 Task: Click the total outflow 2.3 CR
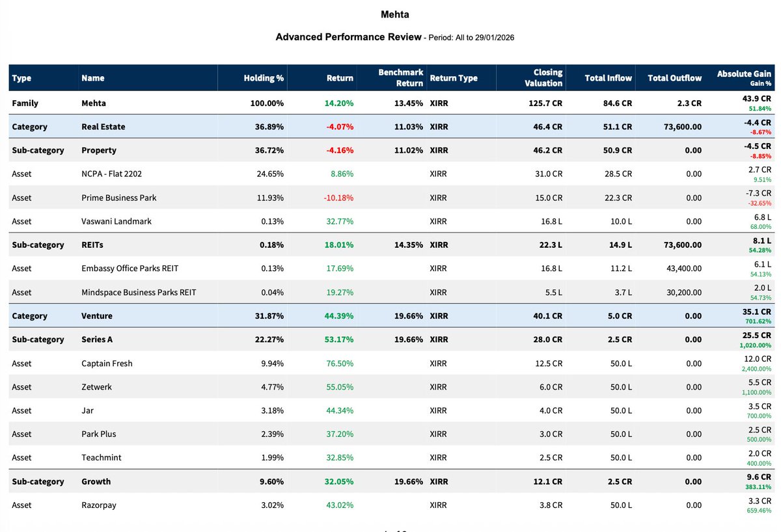point(689,103)
